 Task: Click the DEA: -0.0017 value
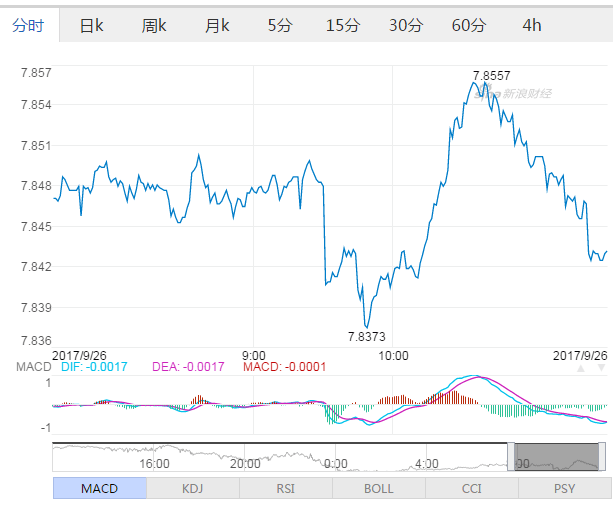click(188, 367)
